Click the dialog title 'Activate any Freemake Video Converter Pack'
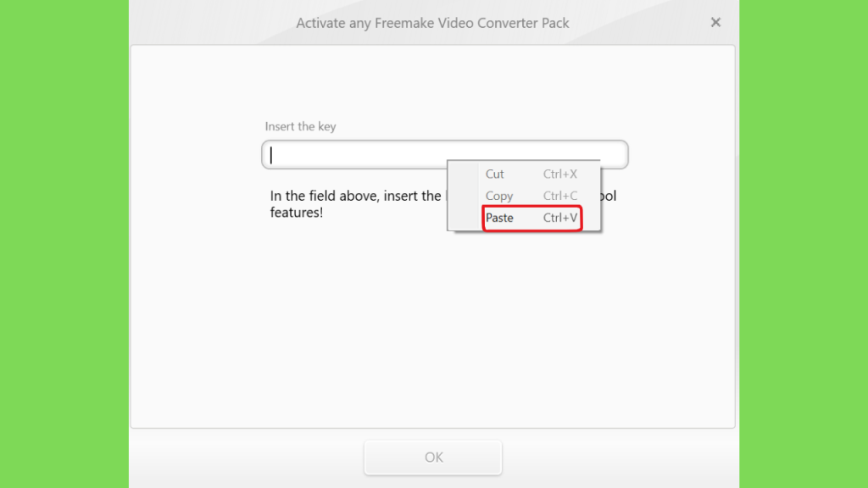 [432, 23]
